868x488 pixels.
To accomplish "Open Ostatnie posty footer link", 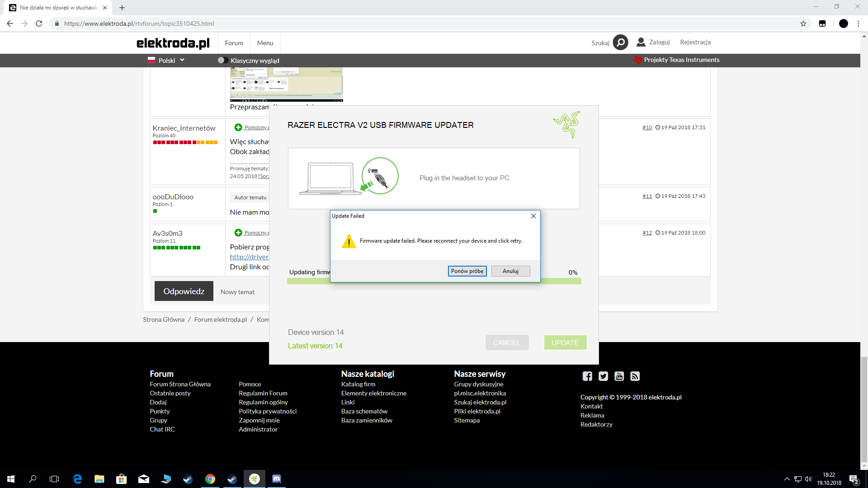I will (x=170, y=393).
